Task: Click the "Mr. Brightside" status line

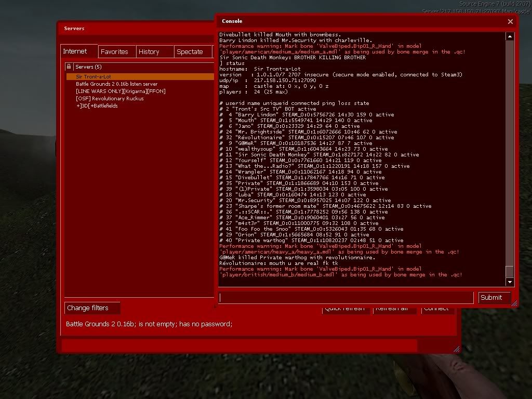Action: click(308, 131)
